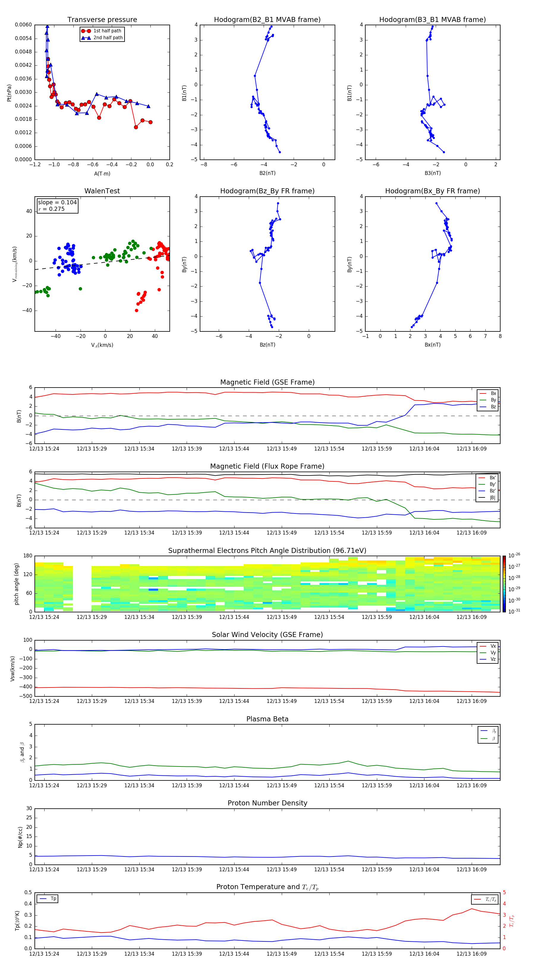535x980 pixels.
Task: Click '12/13 15:44' tick under pitch angle plot
Action: 234,617
